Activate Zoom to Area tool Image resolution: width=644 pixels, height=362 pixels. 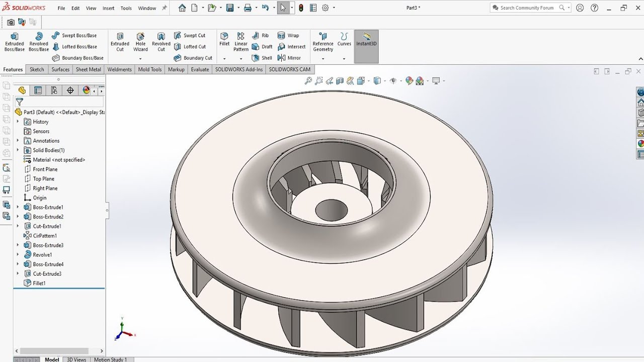318,80
